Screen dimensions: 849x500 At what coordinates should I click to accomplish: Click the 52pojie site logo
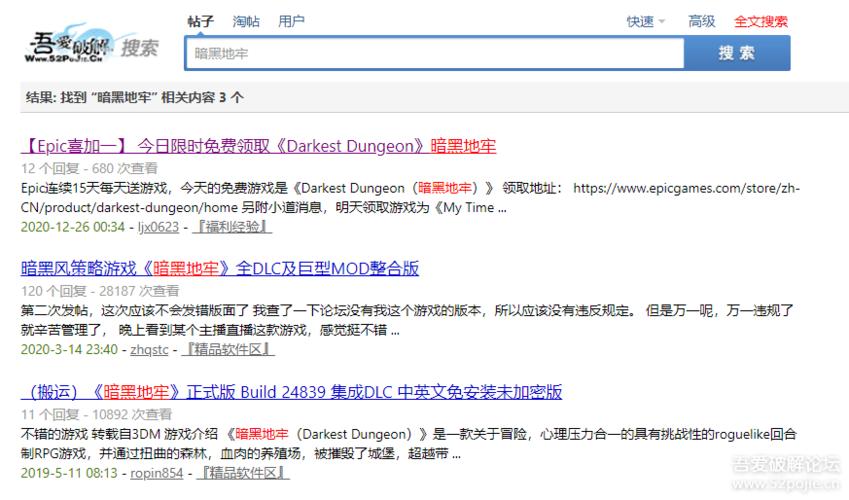click(68, 44)
